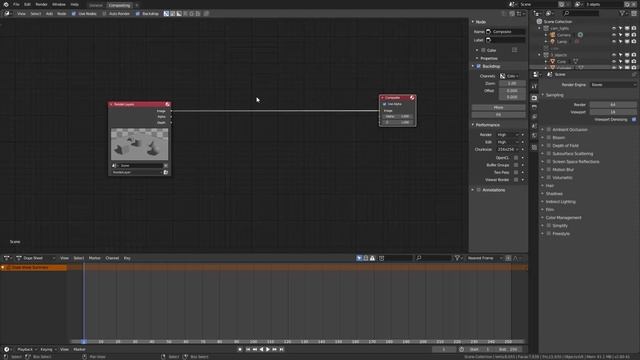Viewport: 640px width, 360px height.
Task: Click the Render Layers node header
Action: click(x=139, y=104)
